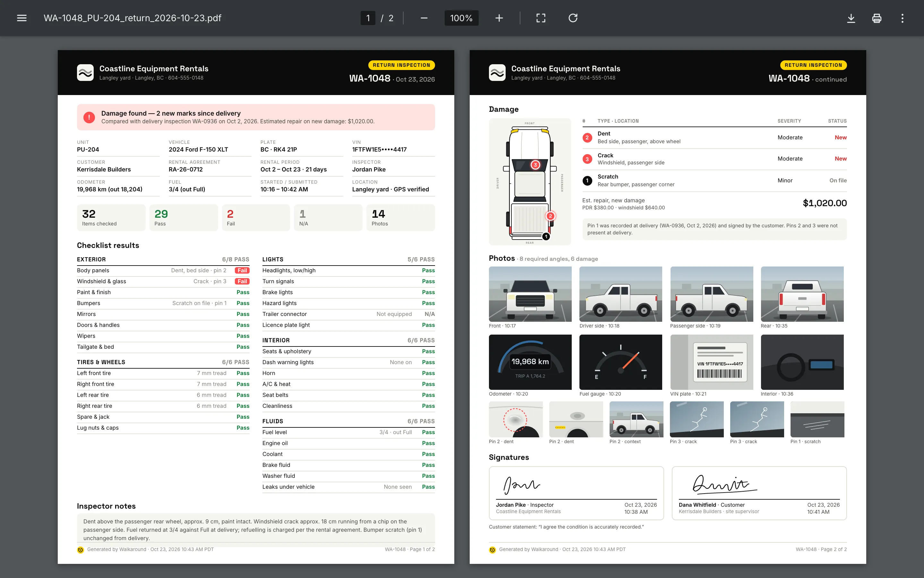Open the Fuel gauge photo
The width and height of the screenshot is (924, 578).
click(x=620, y=362)
